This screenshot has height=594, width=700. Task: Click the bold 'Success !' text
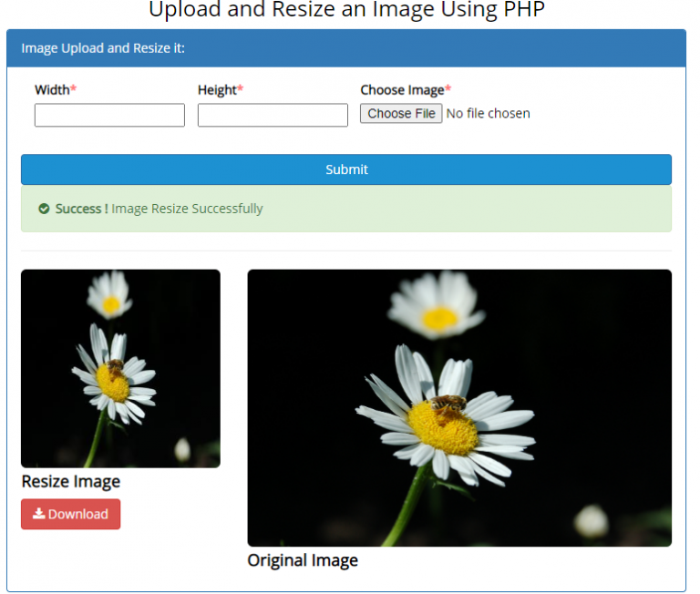pyautogui.click(x=81, y=209)
